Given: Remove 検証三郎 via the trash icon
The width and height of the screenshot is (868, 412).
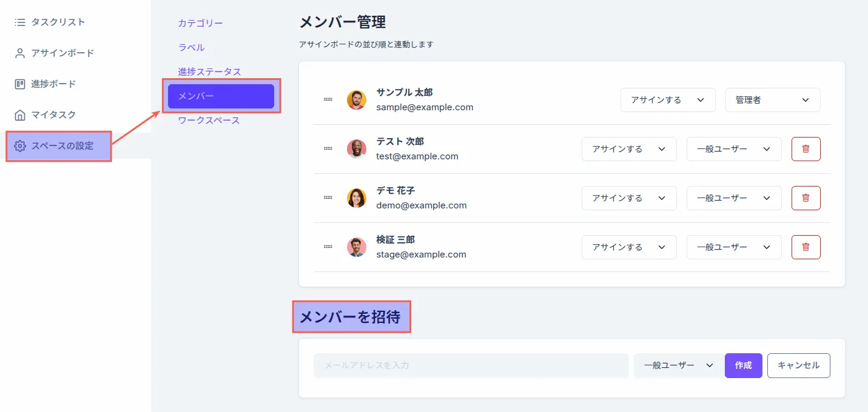Looking at the screenshot, I should pos(806,247).
